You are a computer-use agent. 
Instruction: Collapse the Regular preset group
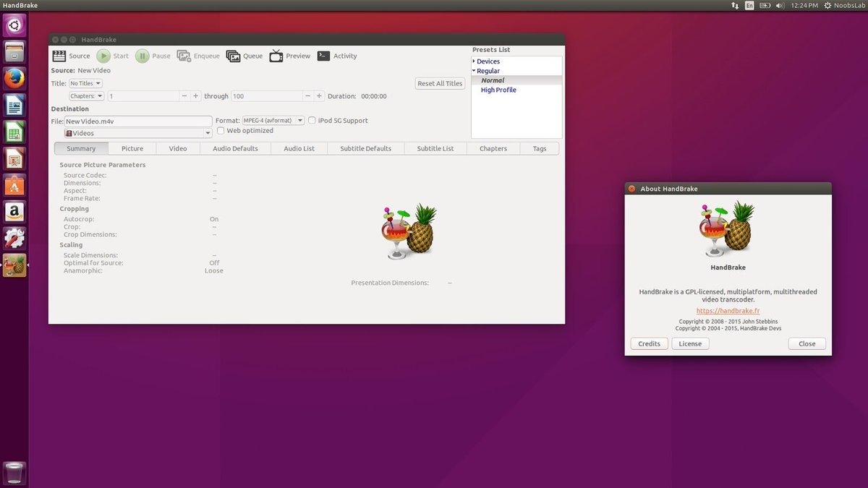[474, 71]
